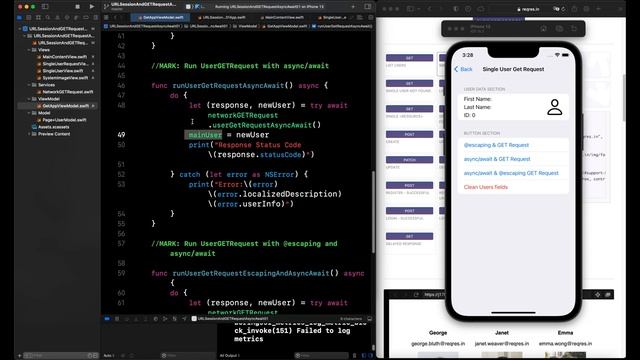Tap Clean Users fields button
The image size is (640, 360).
click(x=513, y=187)
